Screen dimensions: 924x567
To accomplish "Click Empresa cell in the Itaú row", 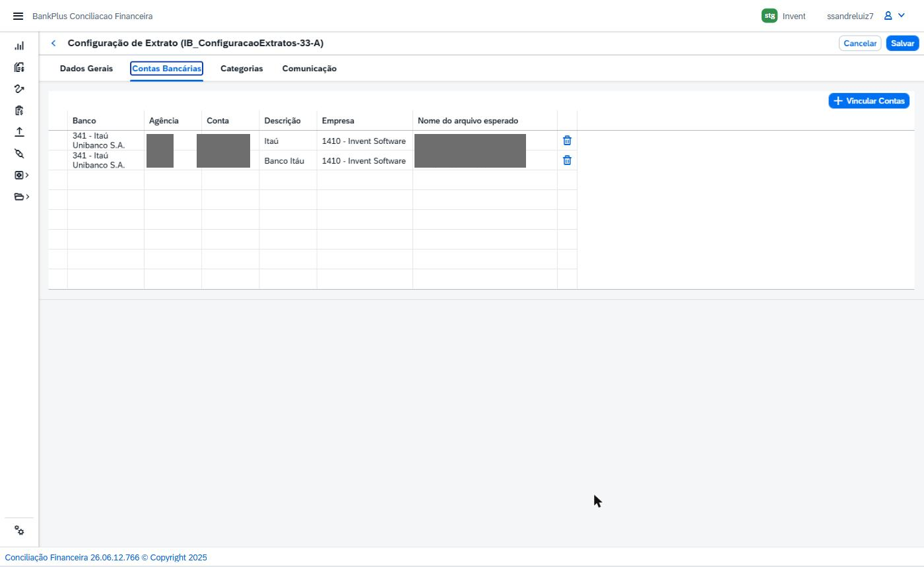I will point(365,141).
